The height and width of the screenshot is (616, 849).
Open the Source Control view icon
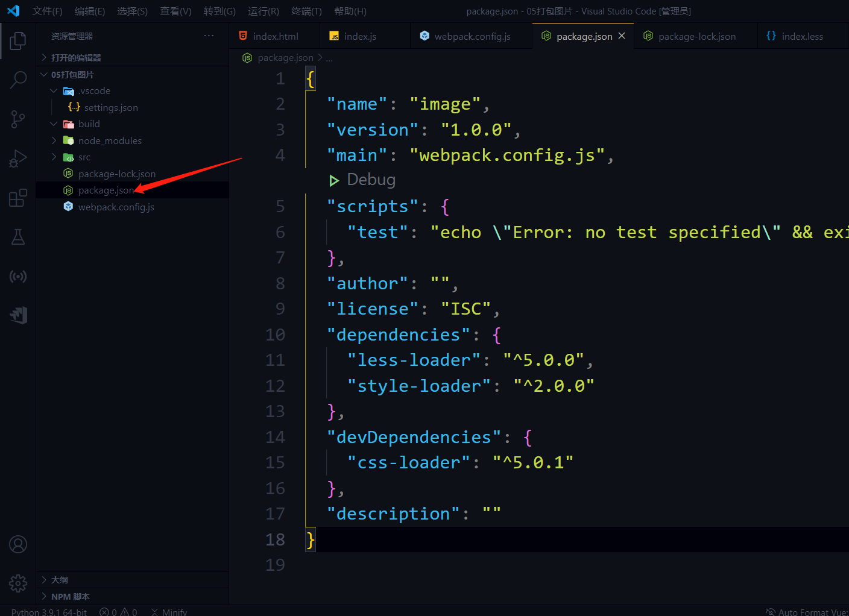click(x=18, y=119)
